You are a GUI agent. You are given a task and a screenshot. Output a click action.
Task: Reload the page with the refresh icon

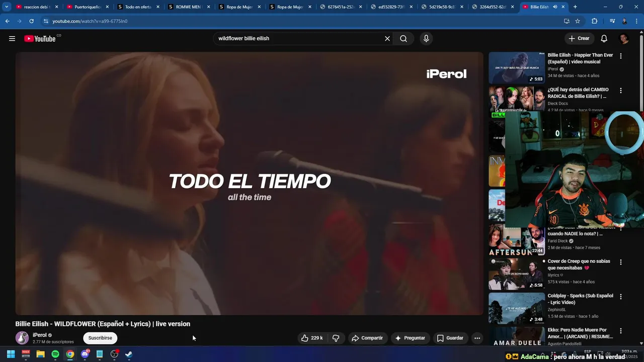(x=31, y=21)
